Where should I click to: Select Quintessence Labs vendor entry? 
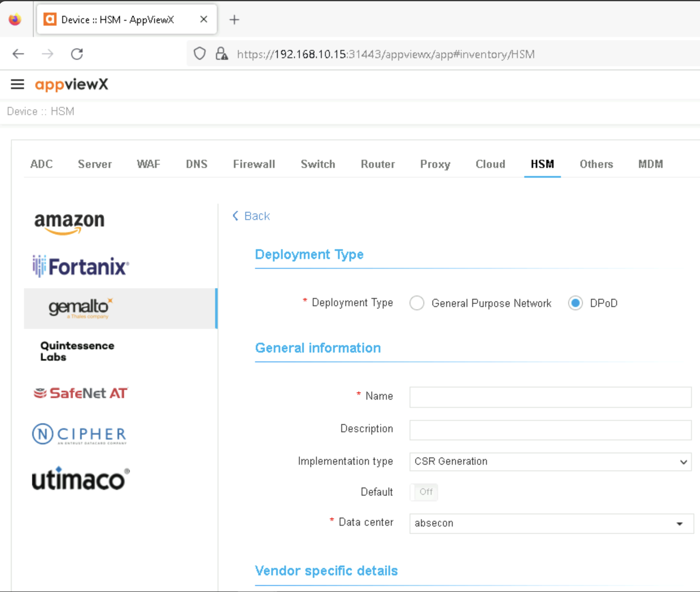(x=77, y=351)
